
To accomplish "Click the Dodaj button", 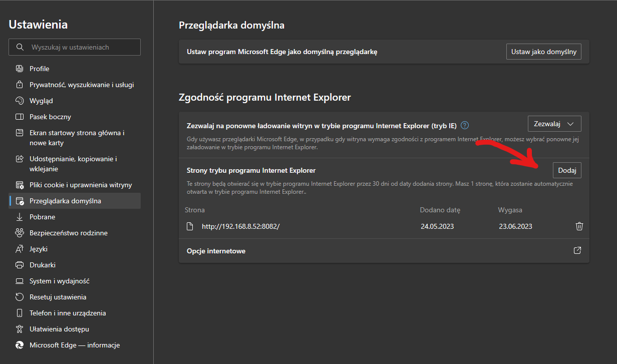I will 567,170.
